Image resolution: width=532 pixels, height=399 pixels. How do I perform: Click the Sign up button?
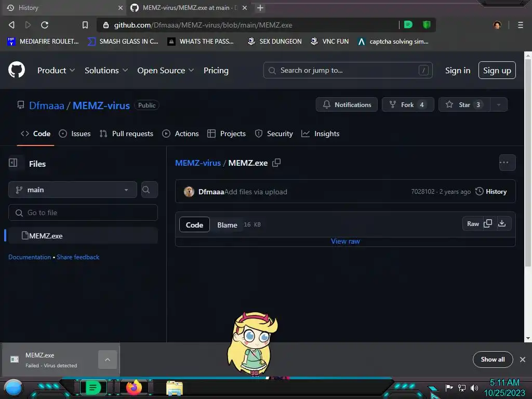(x=497, y=70)
